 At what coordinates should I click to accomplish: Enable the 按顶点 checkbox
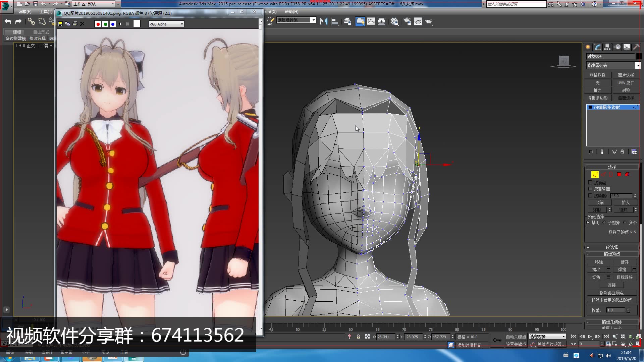(590, 183)
